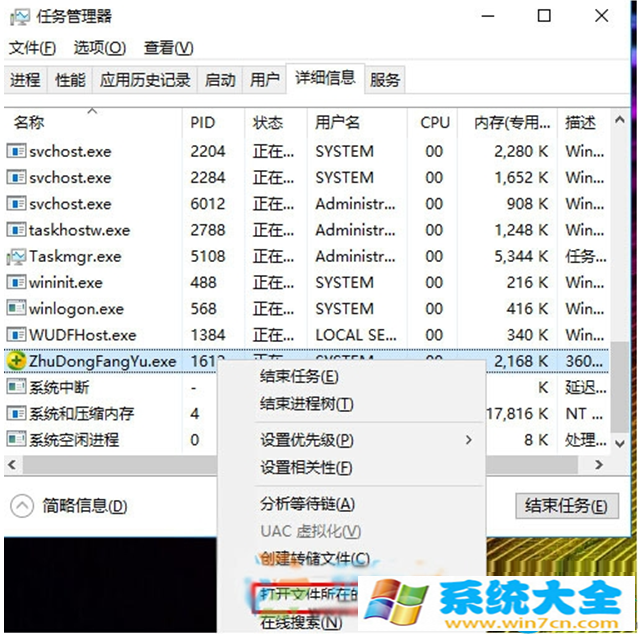The image size is (640, 636).
Task: Click the WUDFHost.exe process icon
Action: 16,335
